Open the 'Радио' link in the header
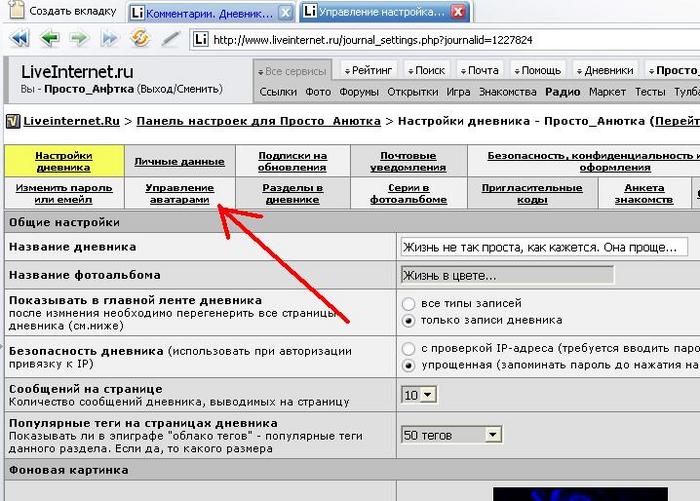This screenshot has width=700, height=501. [562, 92]
